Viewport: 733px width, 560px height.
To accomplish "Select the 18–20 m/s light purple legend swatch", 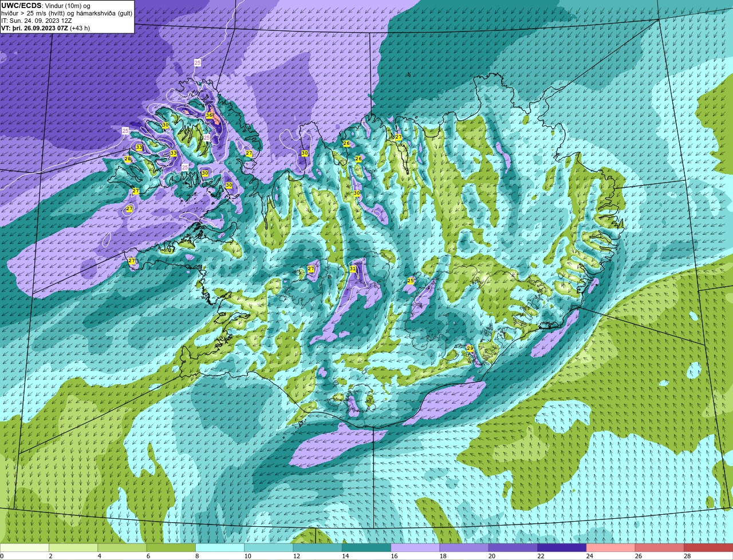I will [464, 547].
